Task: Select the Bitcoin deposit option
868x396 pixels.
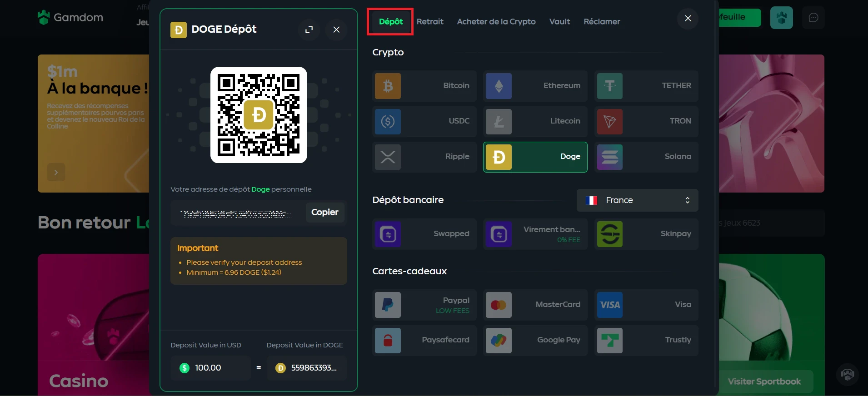Action: point(424,86)
